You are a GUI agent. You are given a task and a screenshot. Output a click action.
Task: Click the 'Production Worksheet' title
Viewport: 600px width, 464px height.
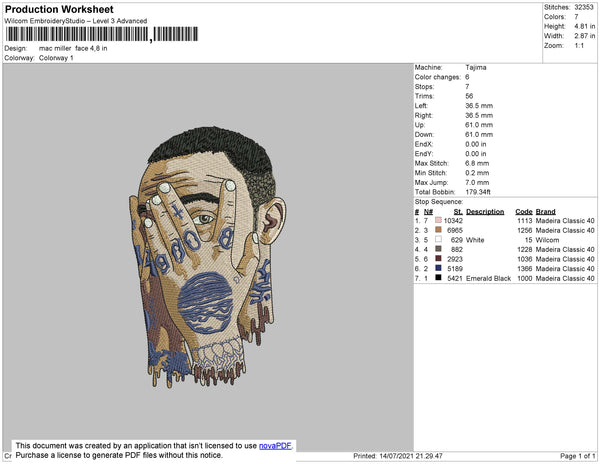tap(59, 10)
